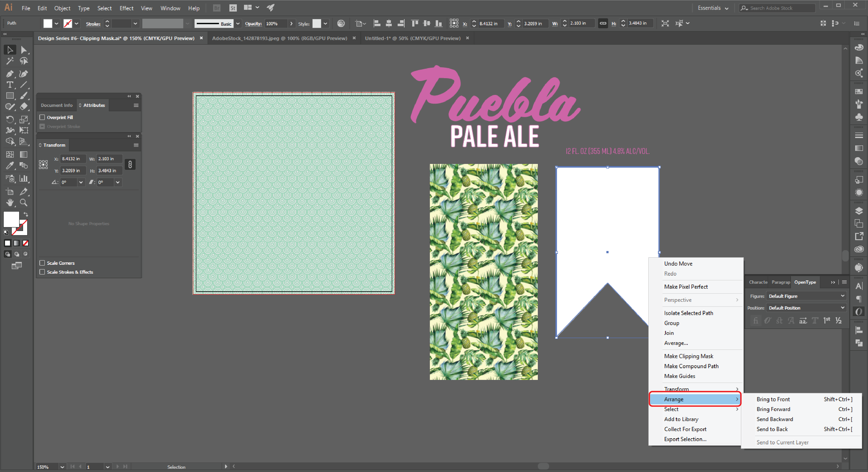The height and width of the screenshot is (472, 868).
Task: Select the Selection tool arrow
Action: coord(10,50)
